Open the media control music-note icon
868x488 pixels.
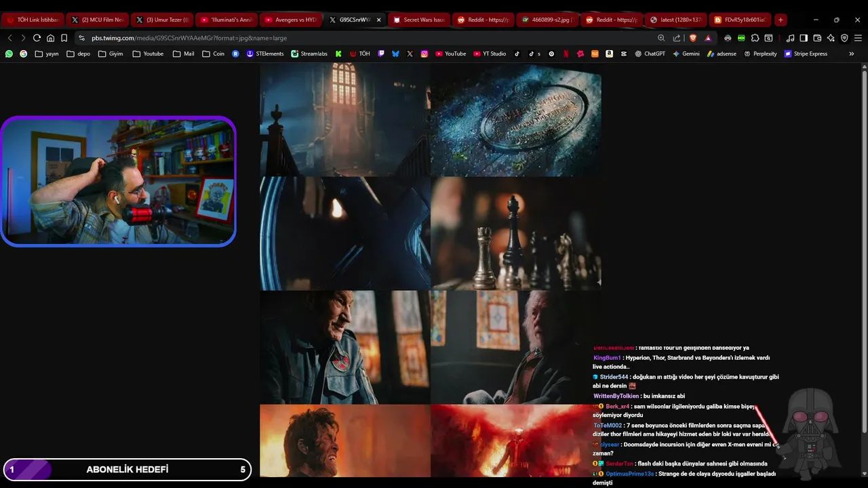pos(790,38)
